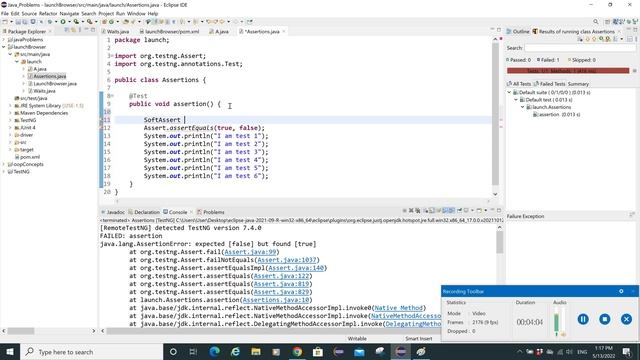Open File Explorer from the taskbar
Image resolution: width=640 pixels, height=360 pixels.
tap(256, 351)
